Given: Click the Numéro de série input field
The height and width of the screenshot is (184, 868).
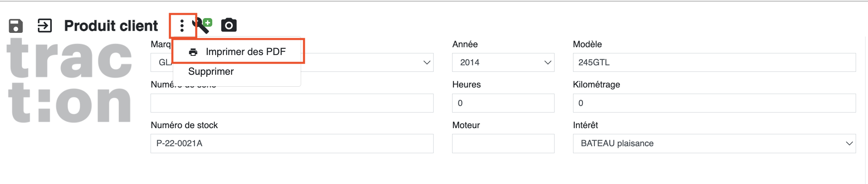Looking at the screenshot, I should 292,103.
